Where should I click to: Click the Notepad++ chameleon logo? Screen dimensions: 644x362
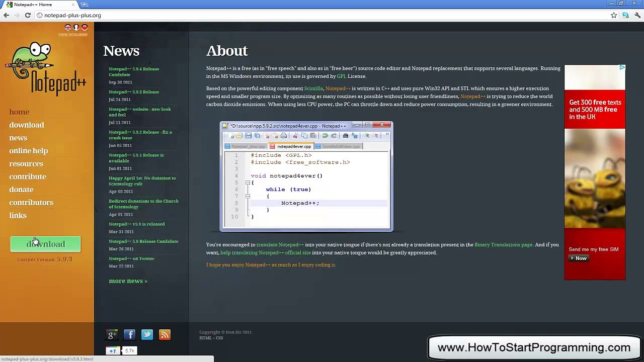click(46, 68)
